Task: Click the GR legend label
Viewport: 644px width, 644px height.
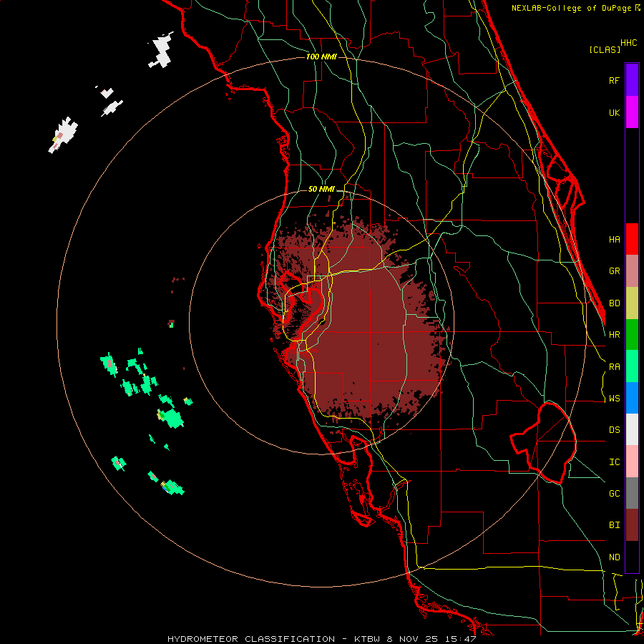Action: tap(614, 271)
